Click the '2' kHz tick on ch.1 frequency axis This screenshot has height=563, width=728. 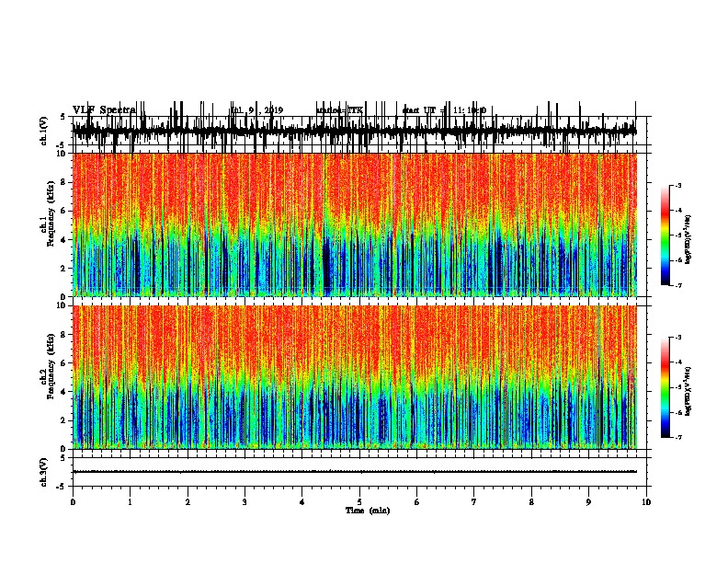(63, 268)
